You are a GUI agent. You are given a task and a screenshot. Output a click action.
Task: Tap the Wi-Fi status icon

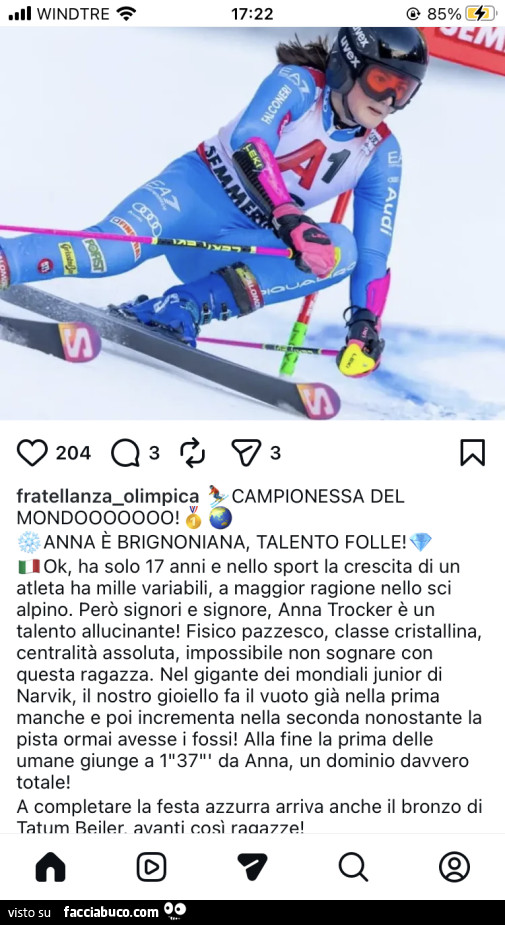(126, 14)
